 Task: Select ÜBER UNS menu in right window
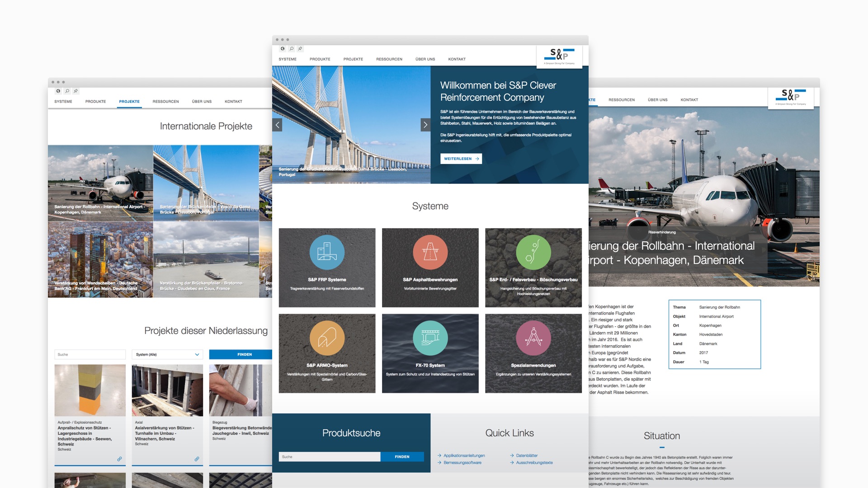pyautogui.click(x=658, y=100)
